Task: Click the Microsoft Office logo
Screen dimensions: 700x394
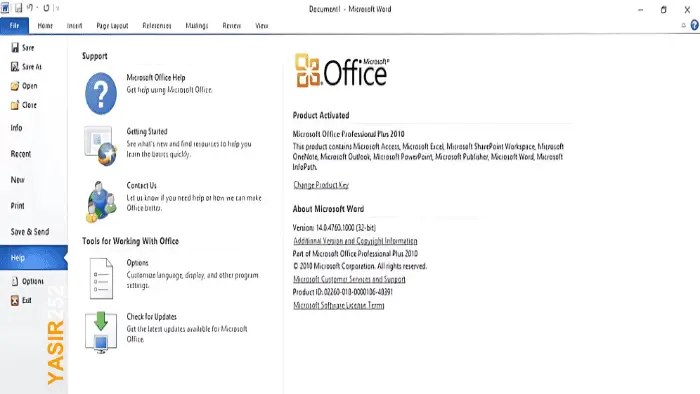Action: click(x=342, y=71)
